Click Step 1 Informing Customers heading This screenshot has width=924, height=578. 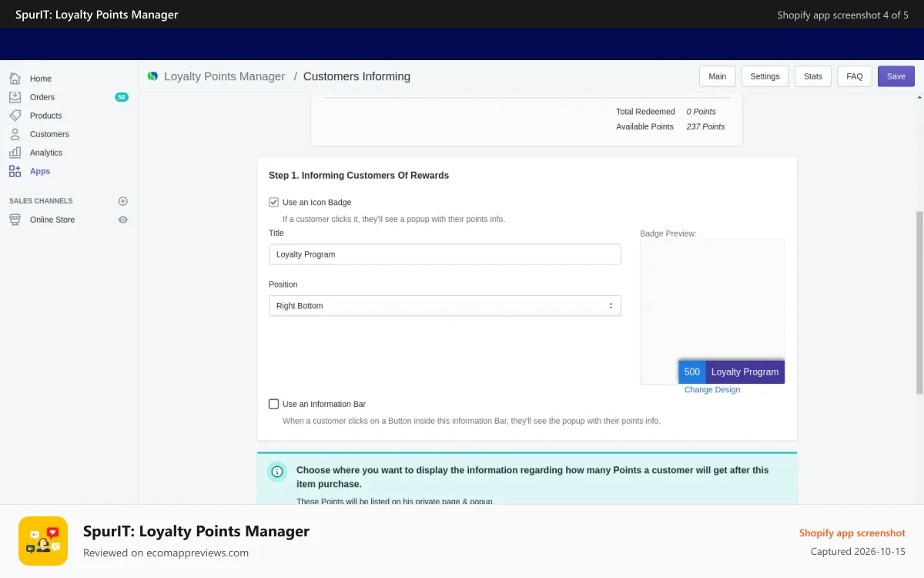point(359,176)
